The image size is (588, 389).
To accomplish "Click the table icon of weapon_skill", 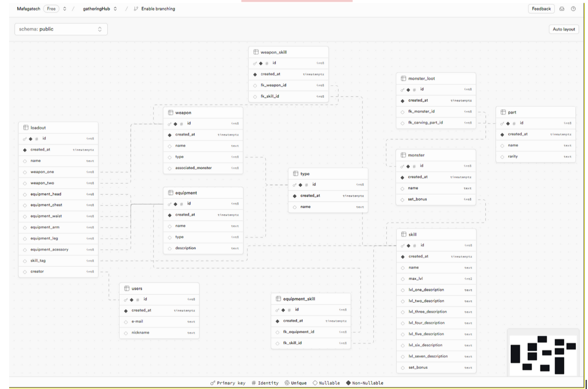I will pos(256,52).
